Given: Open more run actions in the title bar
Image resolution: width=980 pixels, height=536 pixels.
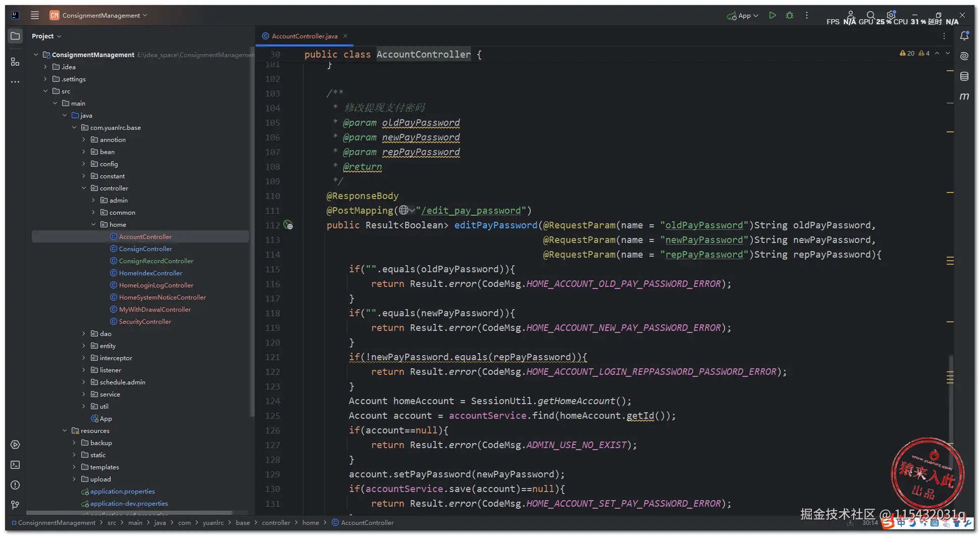Looking at the screenshot, I should click(807, 15).
